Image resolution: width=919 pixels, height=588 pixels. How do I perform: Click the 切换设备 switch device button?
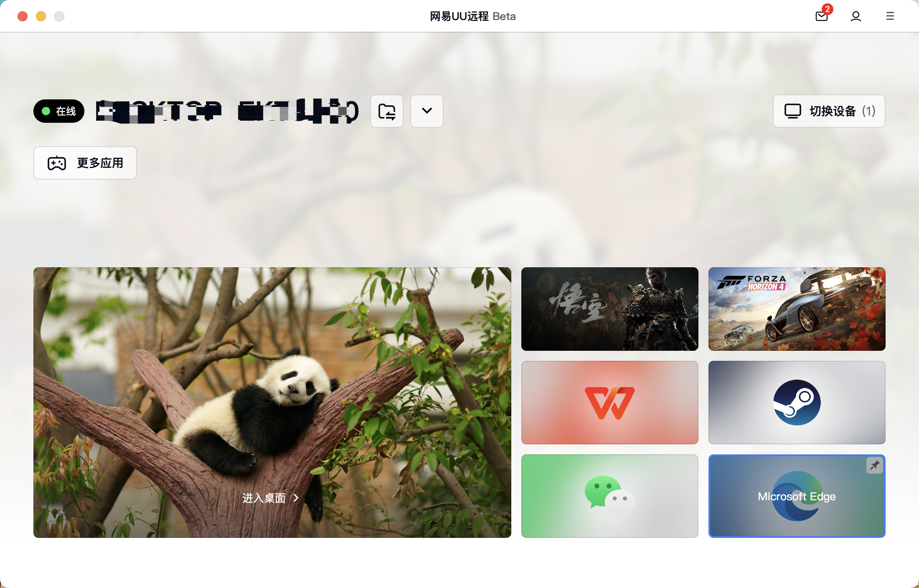pos(829,111)
